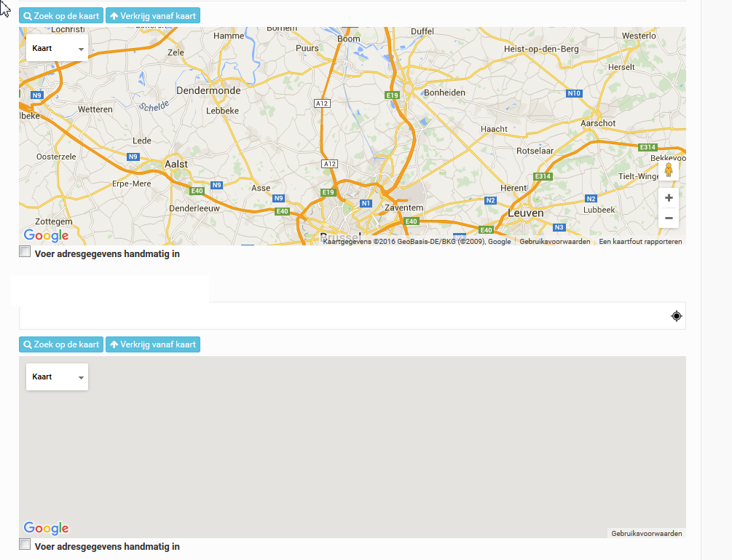Tick the upper 'Voer adresgegevens handmatig in' checkbox
This screenshot has width=732, height=560.
[x=25, y=252]
